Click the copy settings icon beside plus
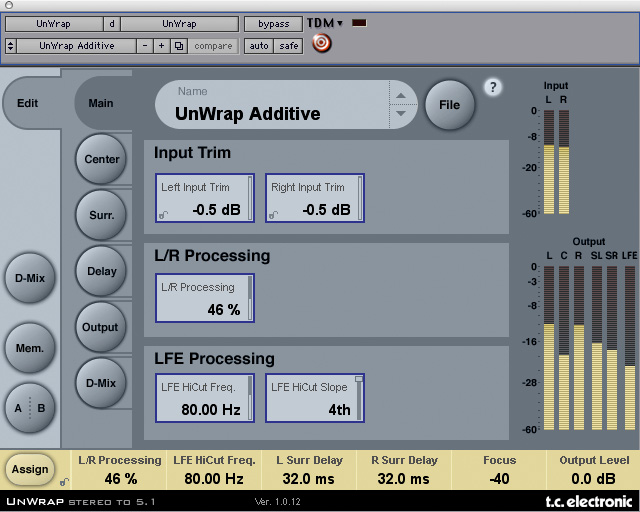The image size is (640, 512). (x=179, y=46)
